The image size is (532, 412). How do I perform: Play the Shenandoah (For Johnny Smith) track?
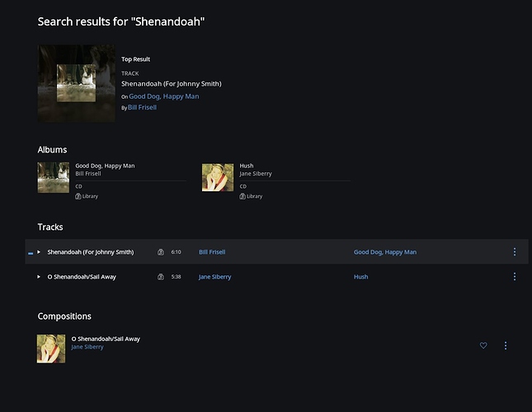(39, 252)
